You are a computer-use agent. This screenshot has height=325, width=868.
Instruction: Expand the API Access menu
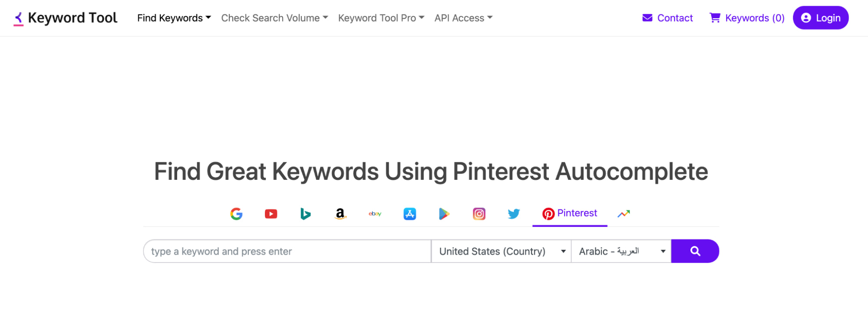pyautogui.click(x=463, y=18)
